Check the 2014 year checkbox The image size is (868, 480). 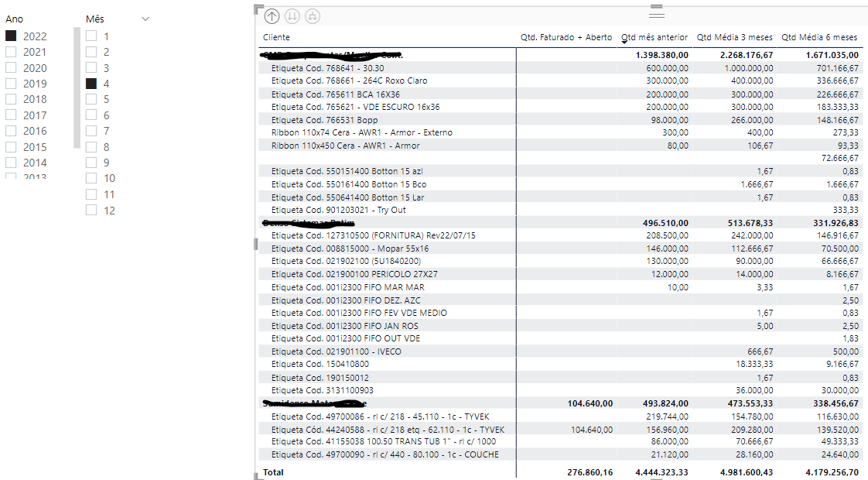pyautogui.click(x=11, y=162)
